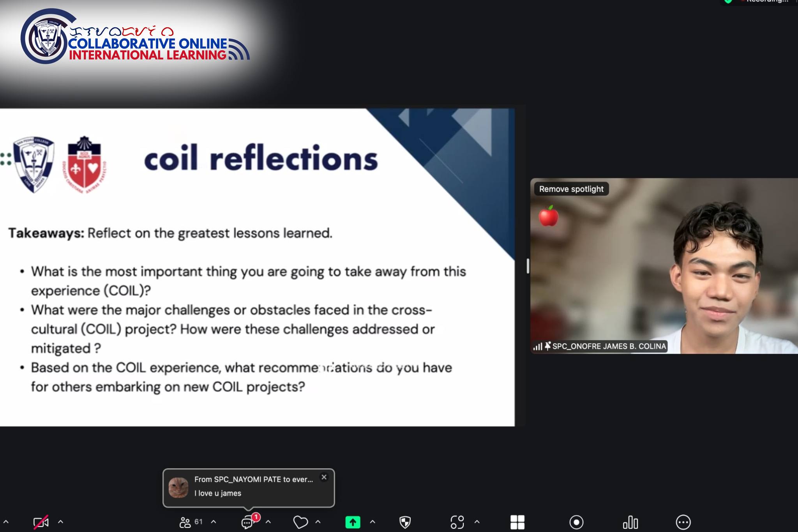798x532 pixels.
Task: Expand the chat options chevron
Action: click(268, 522)
